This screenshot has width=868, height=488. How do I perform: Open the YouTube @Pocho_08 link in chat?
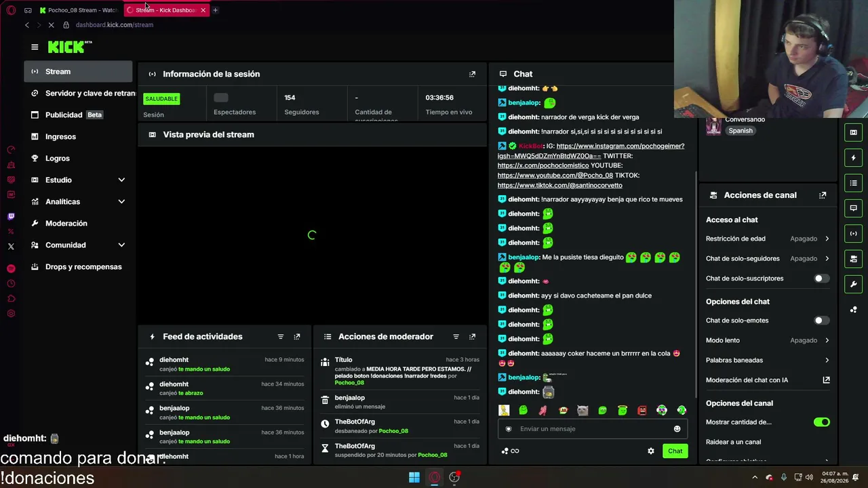(555, 176)
